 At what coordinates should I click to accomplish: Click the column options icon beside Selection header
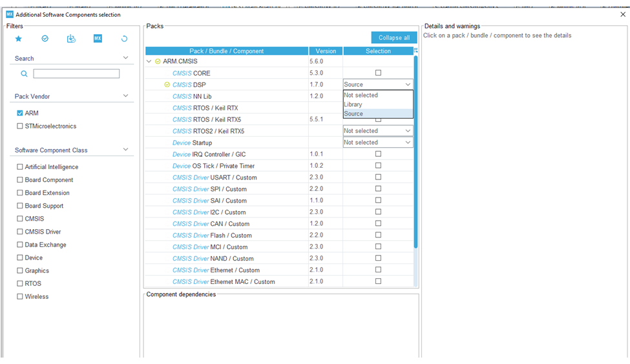(416, 50)
